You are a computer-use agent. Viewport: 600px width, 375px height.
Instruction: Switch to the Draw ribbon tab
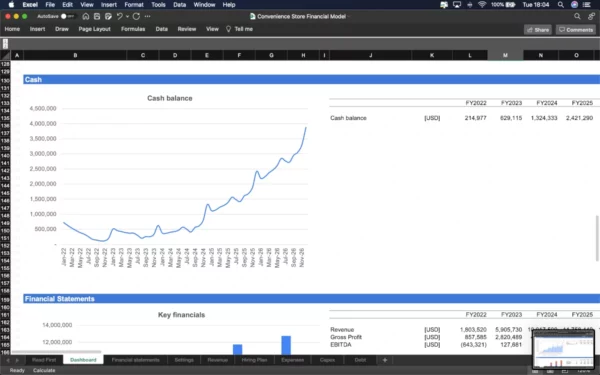click(62, 29)
